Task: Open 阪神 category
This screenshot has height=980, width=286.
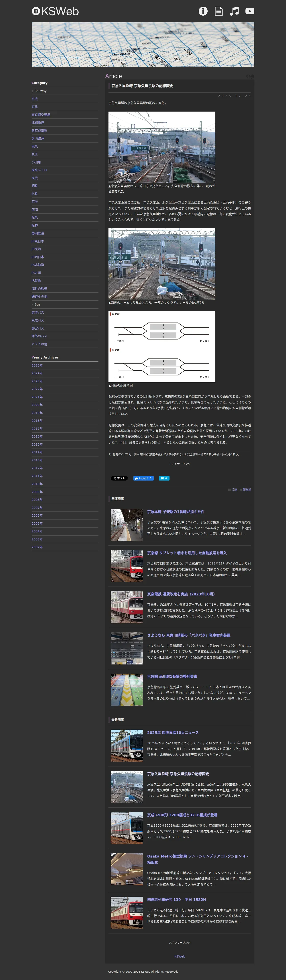Action: pos(35,225)
